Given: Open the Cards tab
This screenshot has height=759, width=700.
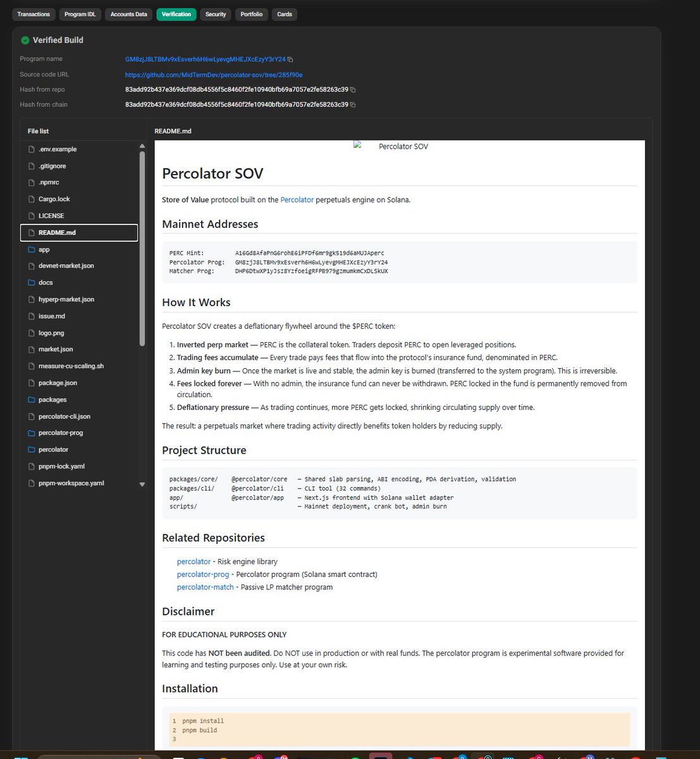Looking at the screenshot, I should tap(285, 14).
